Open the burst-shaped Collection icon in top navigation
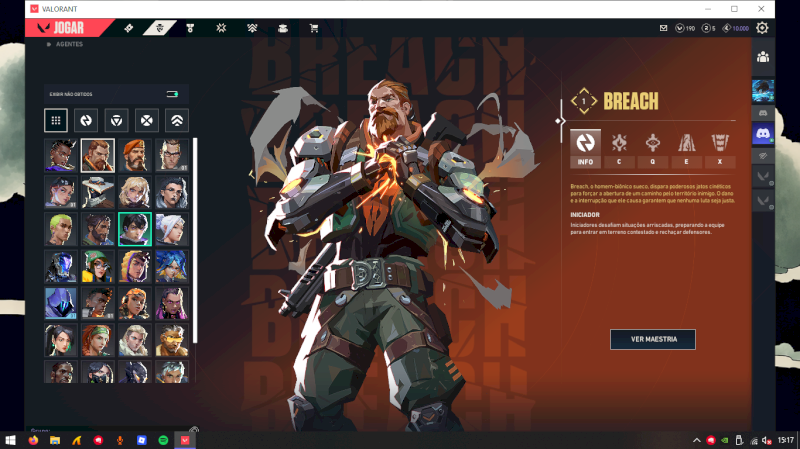The width and height of the screenshot is (800, 449). [x=221, y=28]
